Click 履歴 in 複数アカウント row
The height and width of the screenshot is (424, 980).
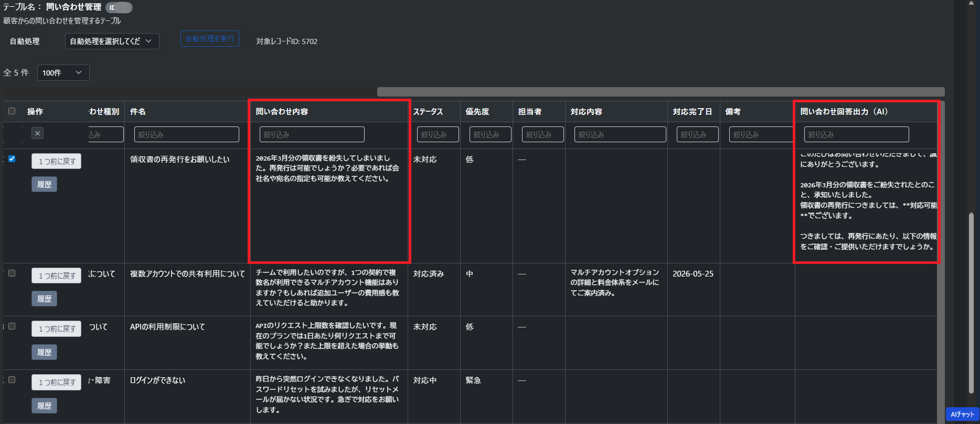tap(44, 299)
